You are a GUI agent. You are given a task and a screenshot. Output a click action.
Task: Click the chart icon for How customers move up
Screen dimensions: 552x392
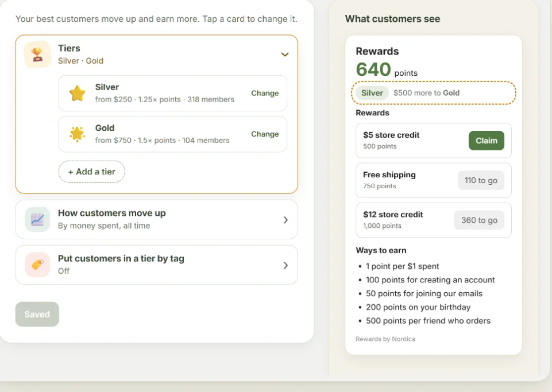[x=37, y=220]
